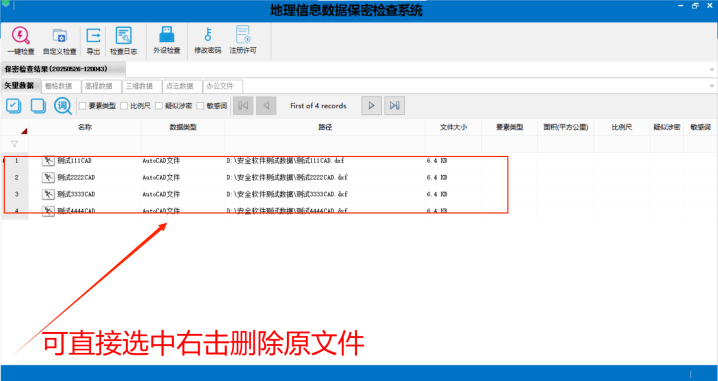Click the 比例尺 column header

621,127
